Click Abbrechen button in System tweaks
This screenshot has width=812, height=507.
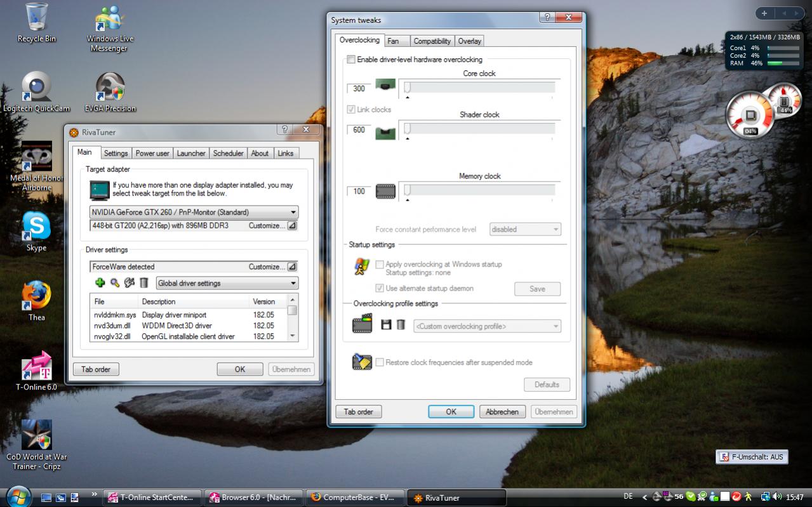pos(502,411)
